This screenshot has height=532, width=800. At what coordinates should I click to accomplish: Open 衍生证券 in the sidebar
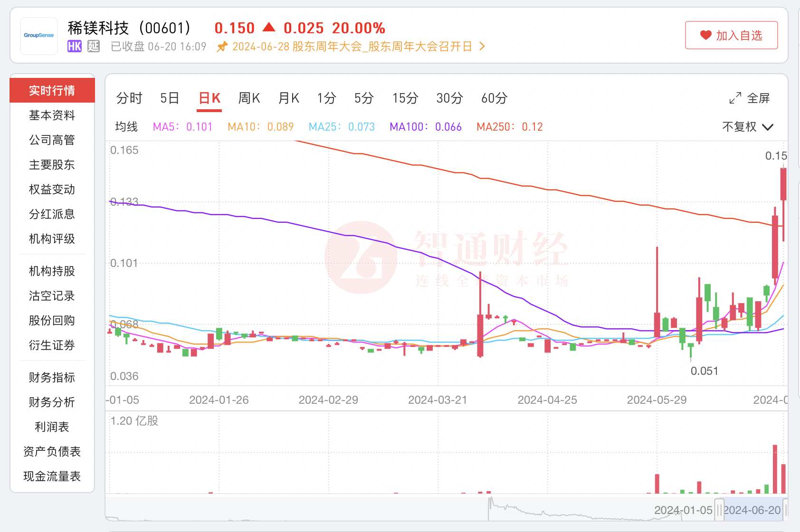(52, 345)
